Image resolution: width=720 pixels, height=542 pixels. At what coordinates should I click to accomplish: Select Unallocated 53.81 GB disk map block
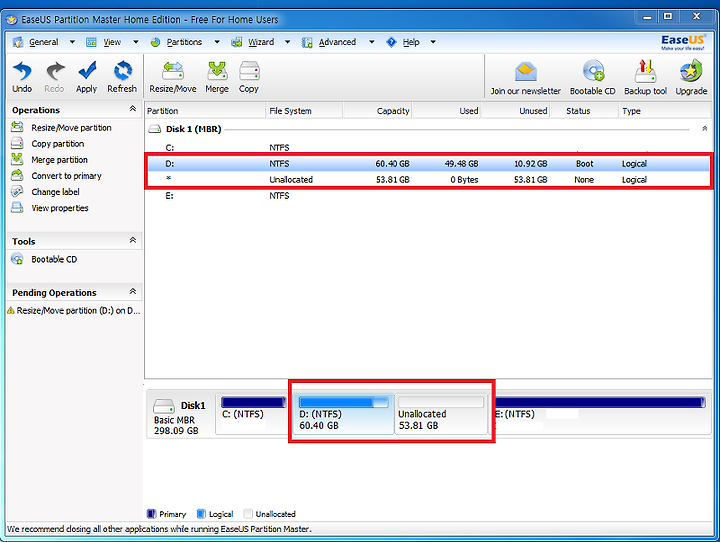(441, 414)
